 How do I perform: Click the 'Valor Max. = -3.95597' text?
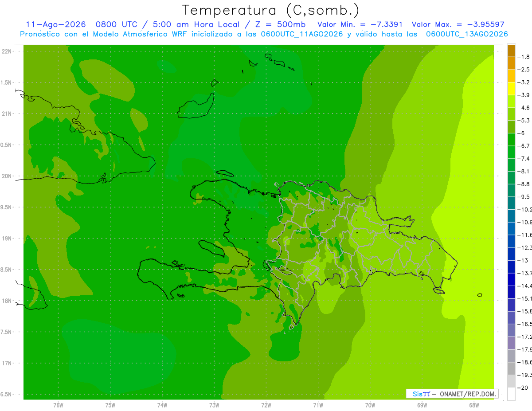[458, 24]
